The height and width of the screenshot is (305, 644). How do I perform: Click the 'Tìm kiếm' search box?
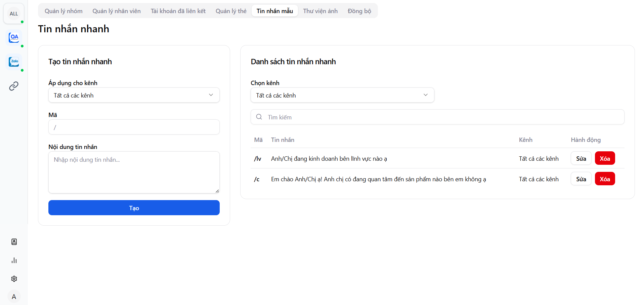coord(437,117)
